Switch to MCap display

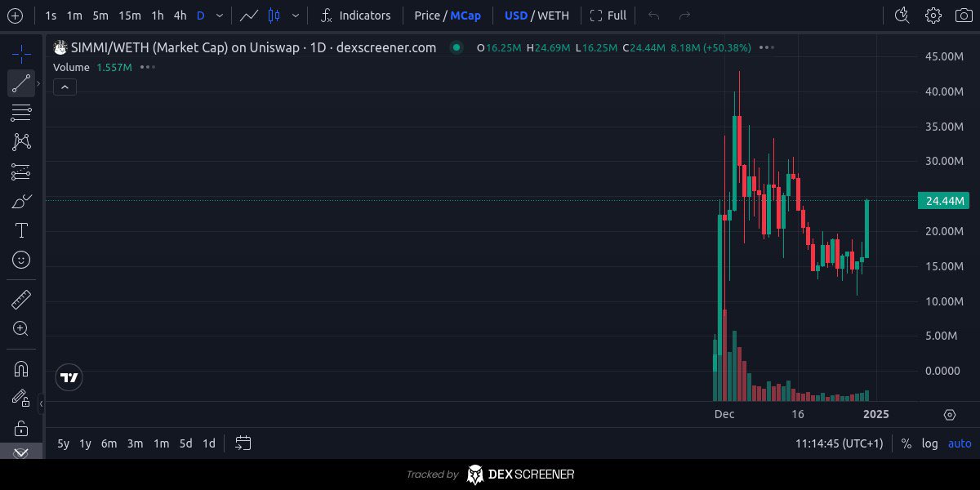tap(465, 16)
